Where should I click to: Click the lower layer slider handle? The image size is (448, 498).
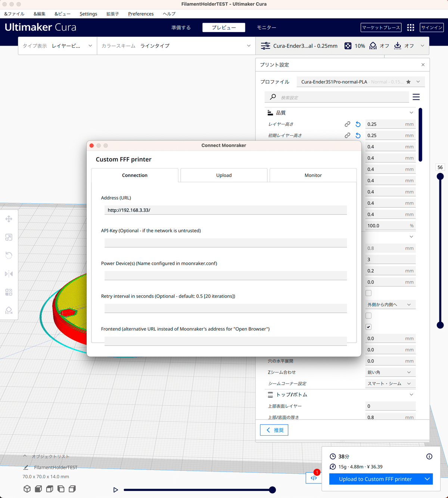tap(440, 325)
